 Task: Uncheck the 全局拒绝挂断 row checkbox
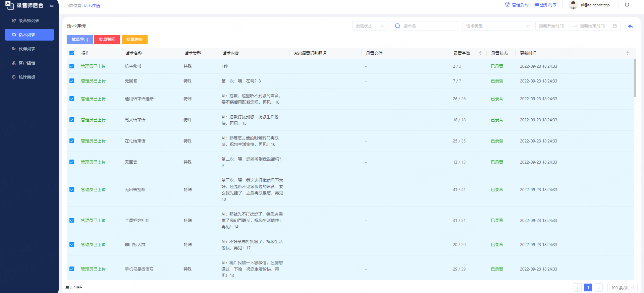(x=72, y=220)
